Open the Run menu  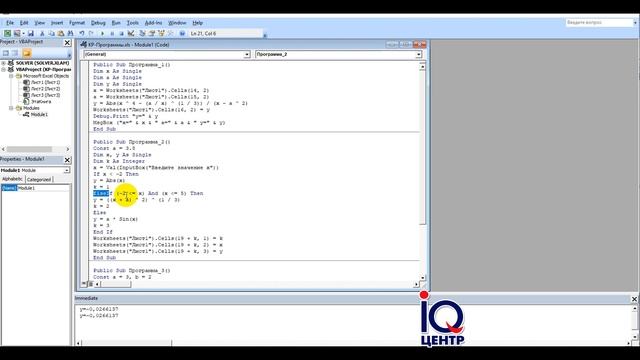[116, 23]
